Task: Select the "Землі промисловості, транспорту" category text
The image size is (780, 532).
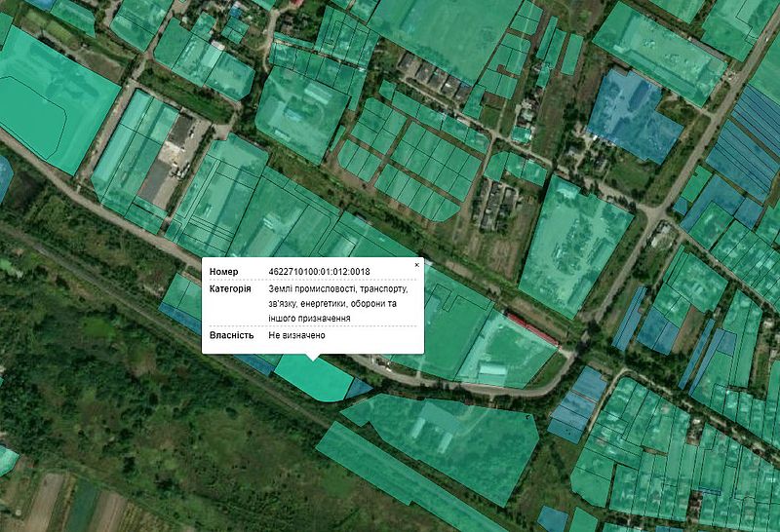Action: pos(337,288)
